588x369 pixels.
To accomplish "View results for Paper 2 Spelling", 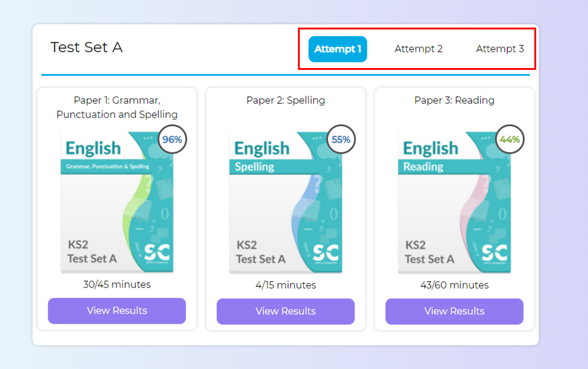I will [x=285, y=311].
